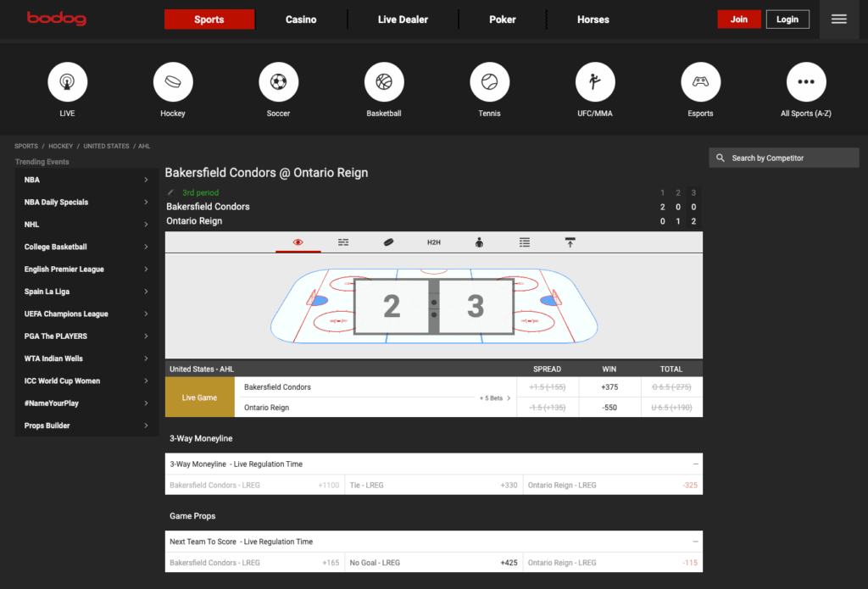This screenshot has height=589, width=868.
Task: Expand English Premier League
Action: (x=86, y=269)
